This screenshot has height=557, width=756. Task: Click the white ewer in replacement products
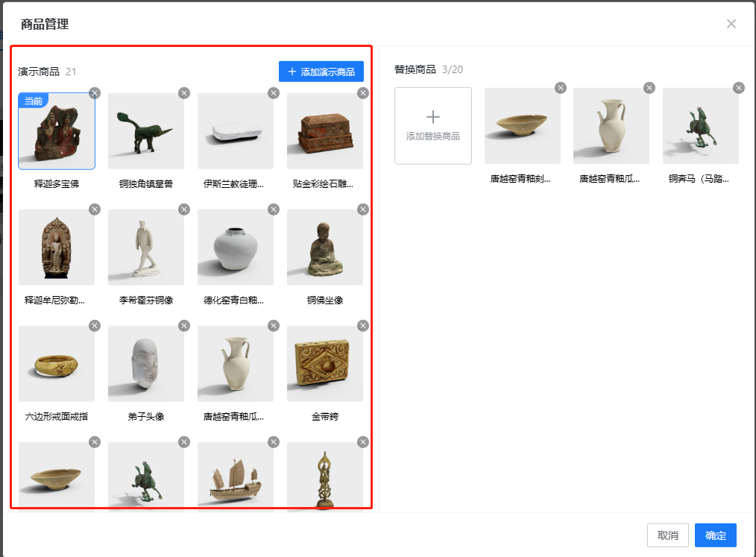pos(611,125)
